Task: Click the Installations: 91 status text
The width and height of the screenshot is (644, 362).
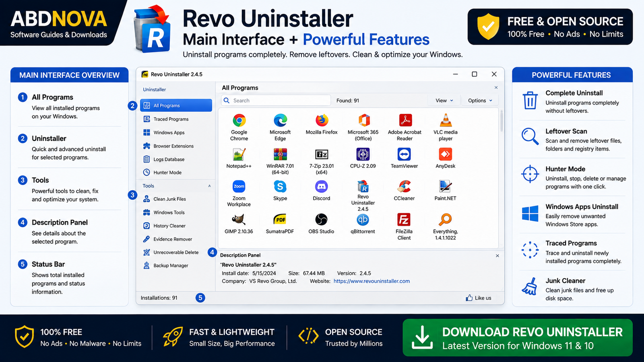Action: pyautogui.click(x=159, y=298)
